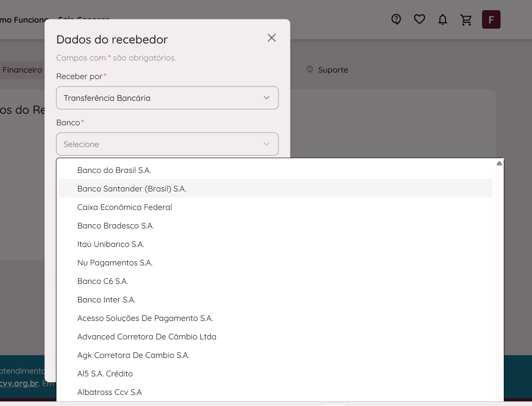This screenshot has height=406, width=532.
Task: Open the Financeiro tab
Action: [x=22, y=70]
